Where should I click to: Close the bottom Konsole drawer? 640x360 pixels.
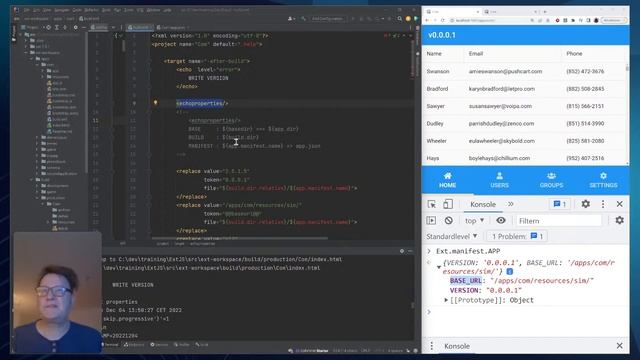[x=620, y=346]
